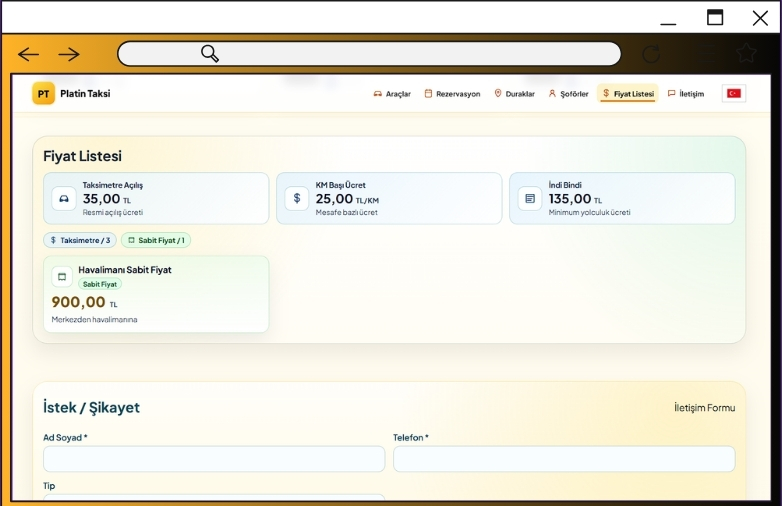Filter by Taksimetre / 3 chip
Screen dimensions: 782x506
pos(80,240)
